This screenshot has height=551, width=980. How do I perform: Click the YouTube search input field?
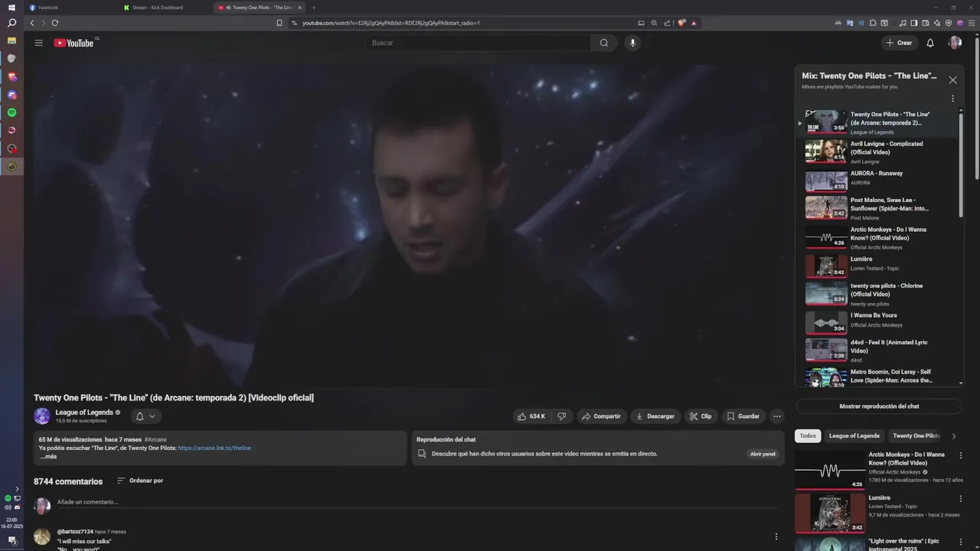click(478, 43)
